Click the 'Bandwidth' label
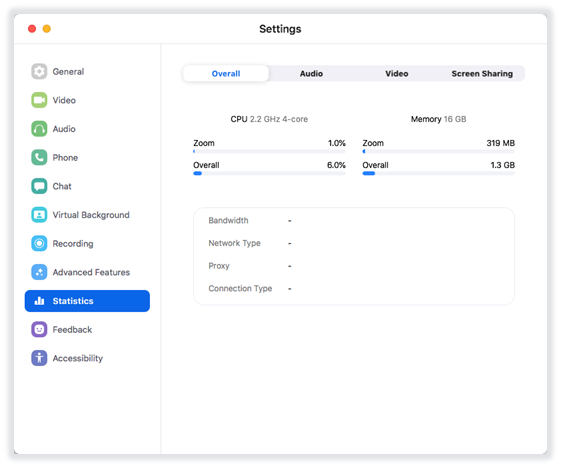The height and width of the screenshot is (468, 561). click(228, 220)
